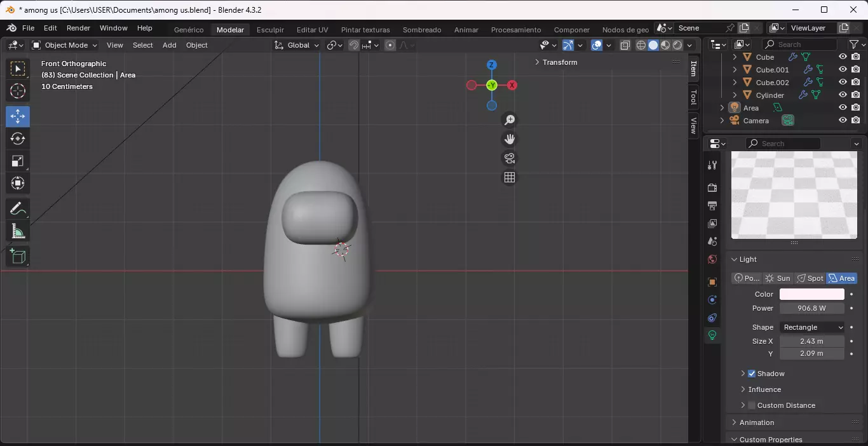Open the Object Mode dropdown
The image size is (868, 446).
64,45
